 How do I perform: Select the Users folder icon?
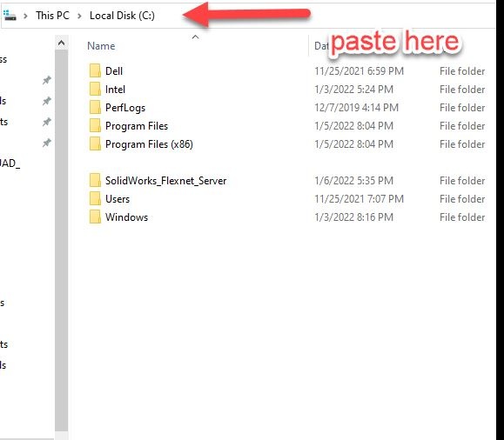coord(95,199)
